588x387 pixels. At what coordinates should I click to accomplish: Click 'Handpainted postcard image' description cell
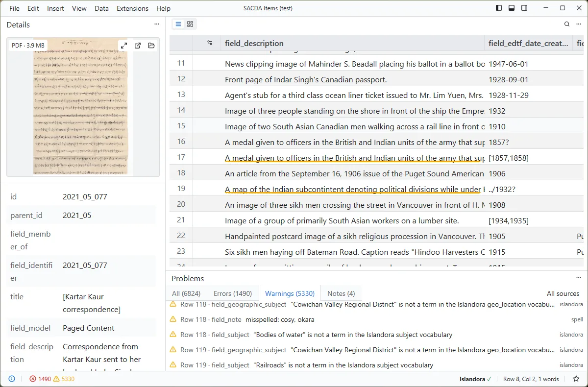click(x=352, y=236)
